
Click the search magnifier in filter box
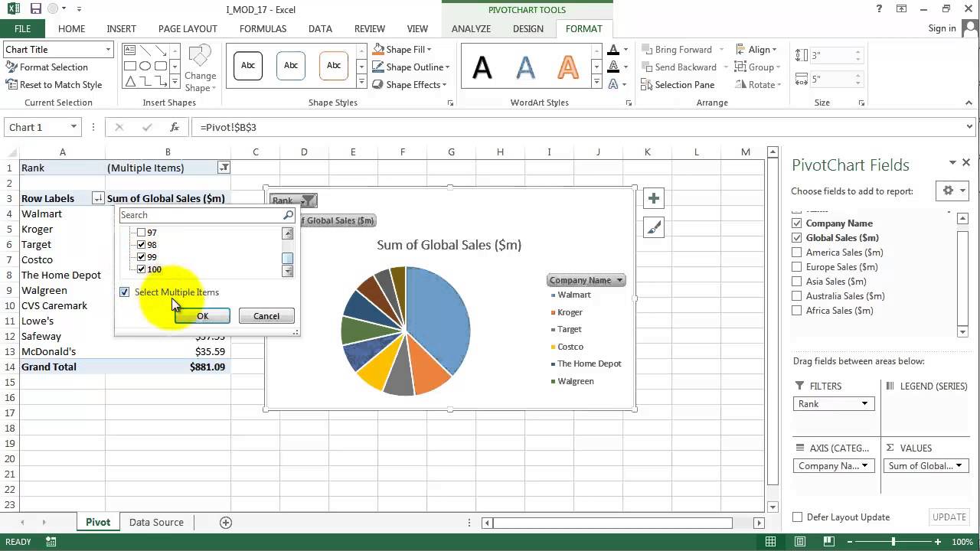[288, 215]
